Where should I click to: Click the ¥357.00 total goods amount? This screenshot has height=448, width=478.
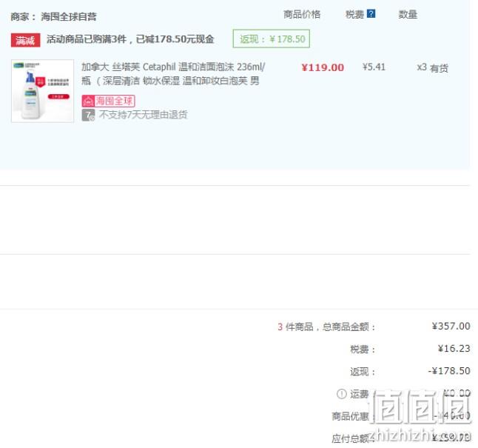click(451, 326)
